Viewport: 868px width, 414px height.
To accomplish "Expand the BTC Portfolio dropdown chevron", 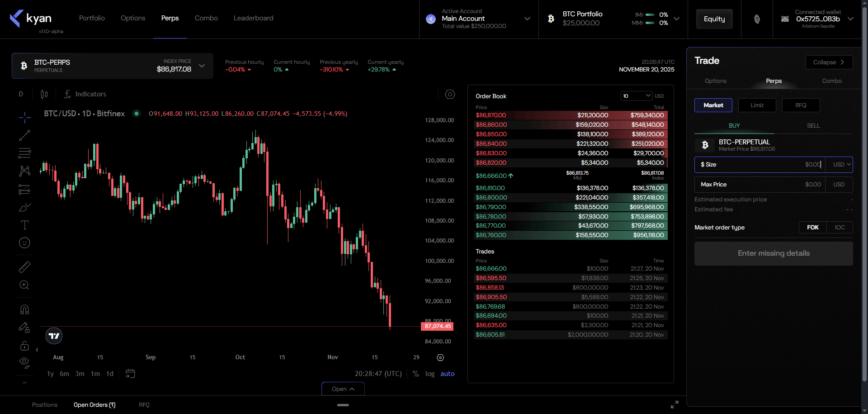I will (x=676, y=19).
